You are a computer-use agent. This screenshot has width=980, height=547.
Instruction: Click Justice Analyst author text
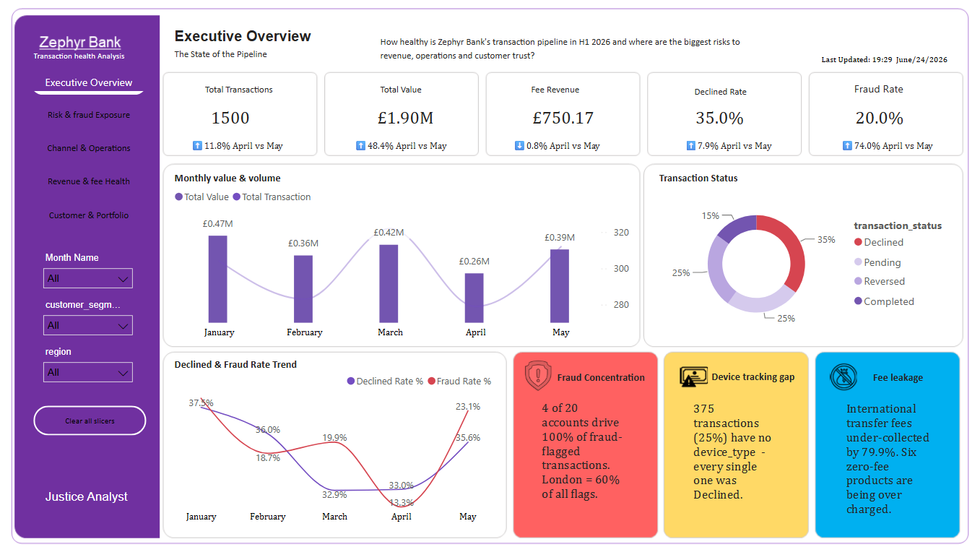pyautogui.click(x=87, y=496)
